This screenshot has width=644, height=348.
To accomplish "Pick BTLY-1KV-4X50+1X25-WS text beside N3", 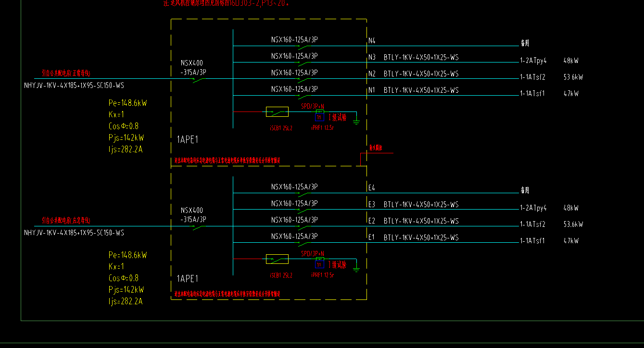I will click(421, 58).
